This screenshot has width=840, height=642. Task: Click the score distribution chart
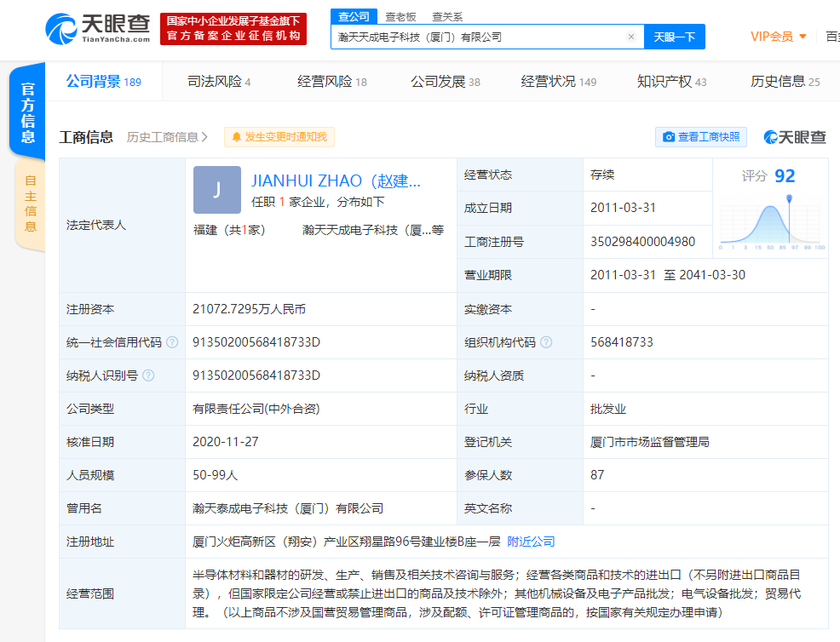[x=772, y=222]
